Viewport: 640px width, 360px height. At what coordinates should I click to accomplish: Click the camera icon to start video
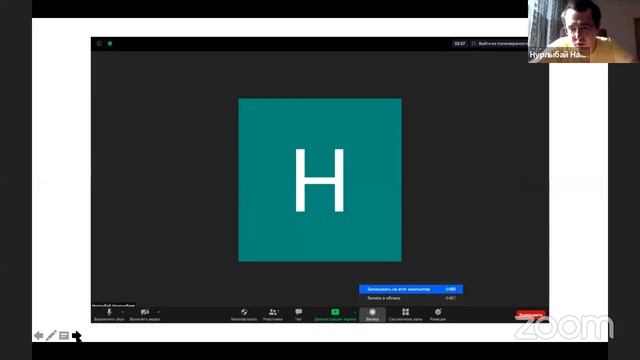pos(144,312)
